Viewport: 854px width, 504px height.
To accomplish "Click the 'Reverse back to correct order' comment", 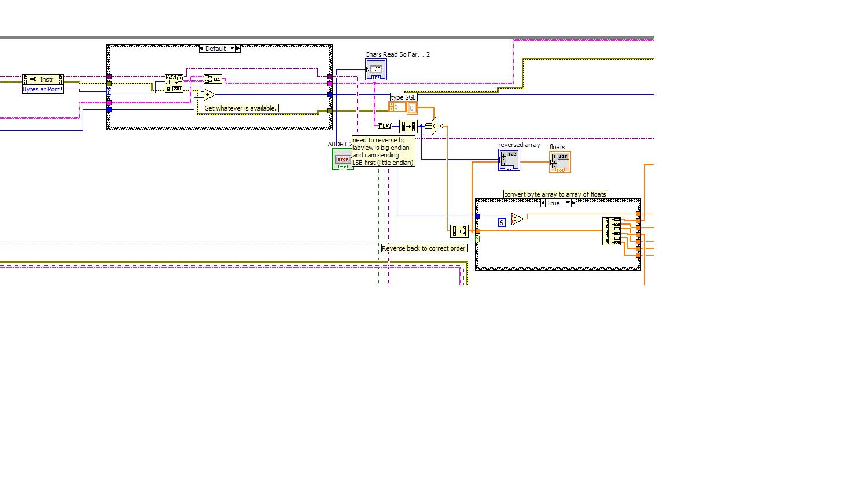I will click(x=424, y=248).
